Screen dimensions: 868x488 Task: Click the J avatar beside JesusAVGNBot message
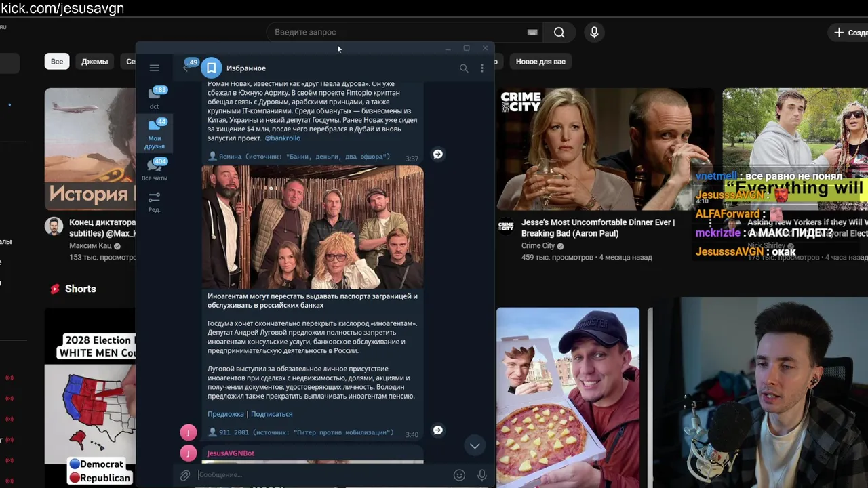tap(189, 453)
